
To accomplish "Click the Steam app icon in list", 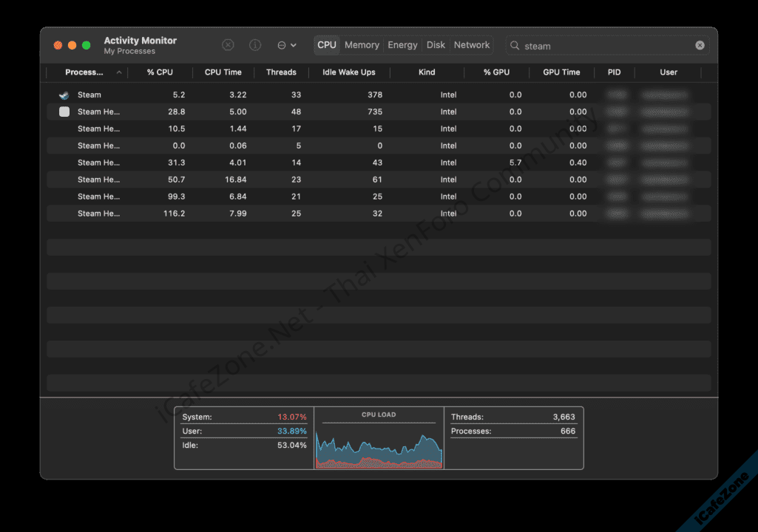I will 64,95.
